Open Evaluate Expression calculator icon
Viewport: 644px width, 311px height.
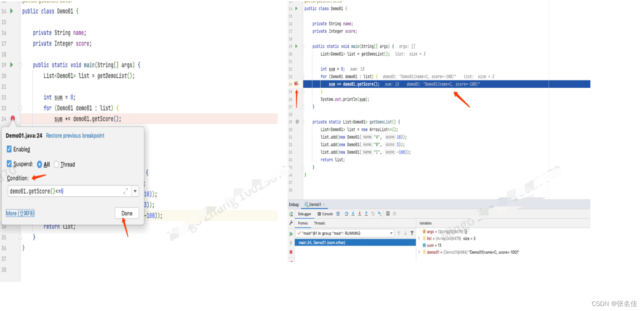click(388, 214)
